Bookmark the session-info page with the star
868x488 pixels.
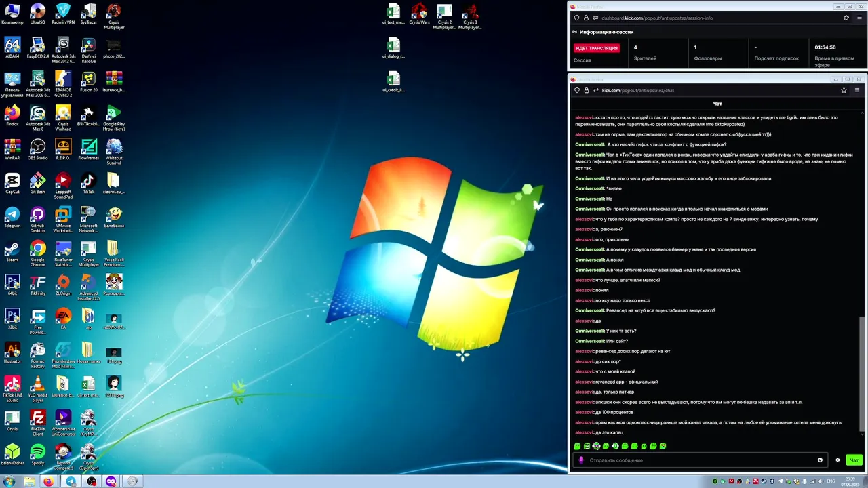846,18
